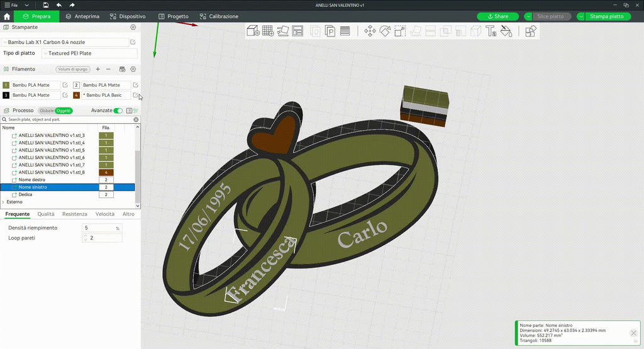Switch to the Anteprima tab
The width and height of the screenshot is (644, 349).
point(82,16)
